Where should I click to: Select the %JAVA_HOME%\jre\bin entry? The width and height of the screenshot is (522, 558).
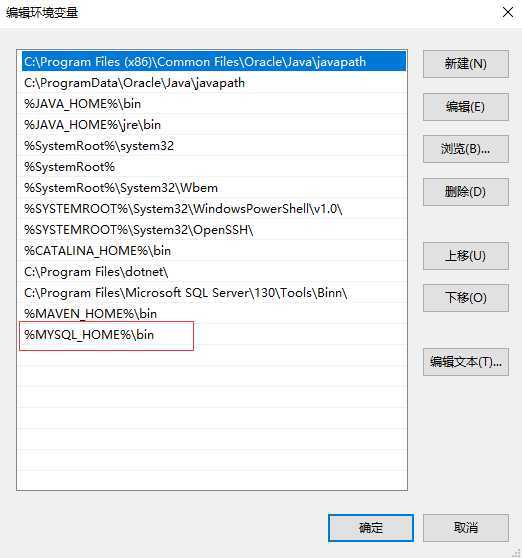(x=213, y=125)
